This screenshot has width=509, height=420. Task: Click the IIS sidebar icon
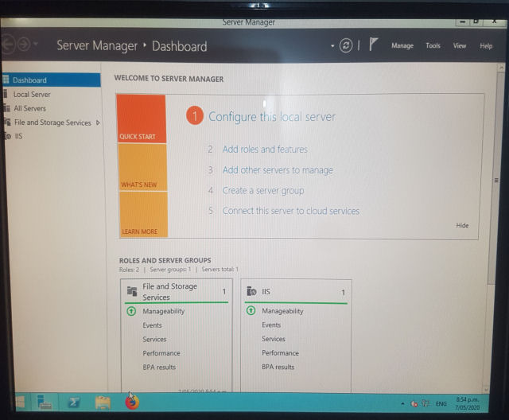8,136
